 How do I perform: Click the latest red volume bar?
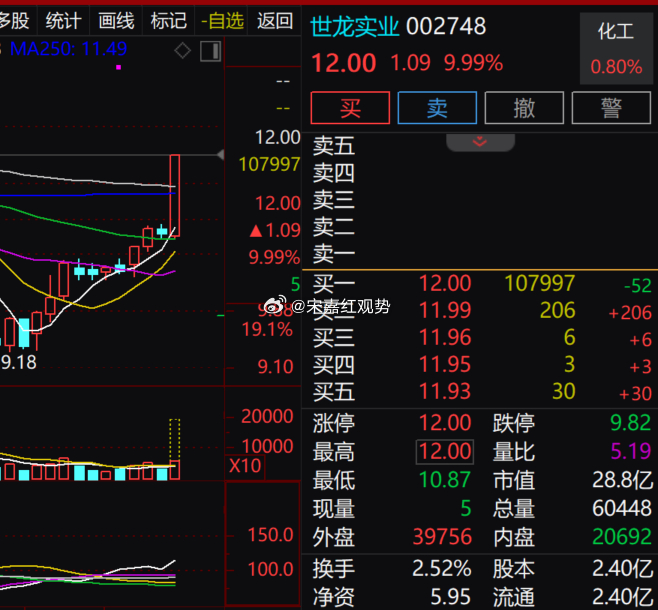coord(175,470)
